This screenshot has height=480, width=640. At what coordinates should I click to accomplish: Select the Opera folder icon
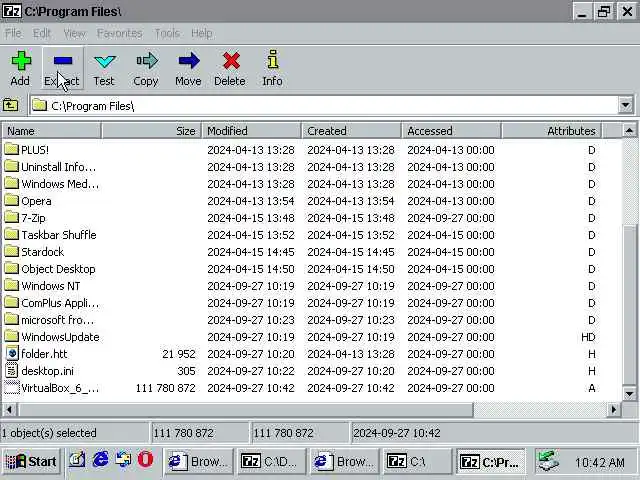tap(11, 200)
